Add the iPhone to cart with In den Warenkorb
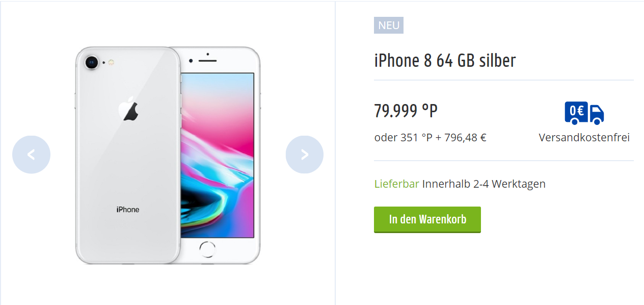 tap(427, 220)
